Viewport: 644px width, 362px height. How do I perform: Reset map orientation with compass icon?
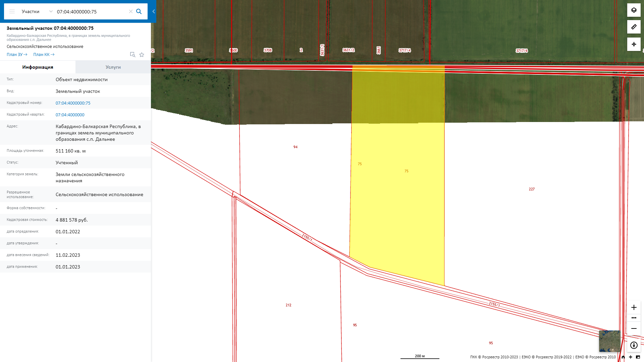634,345
